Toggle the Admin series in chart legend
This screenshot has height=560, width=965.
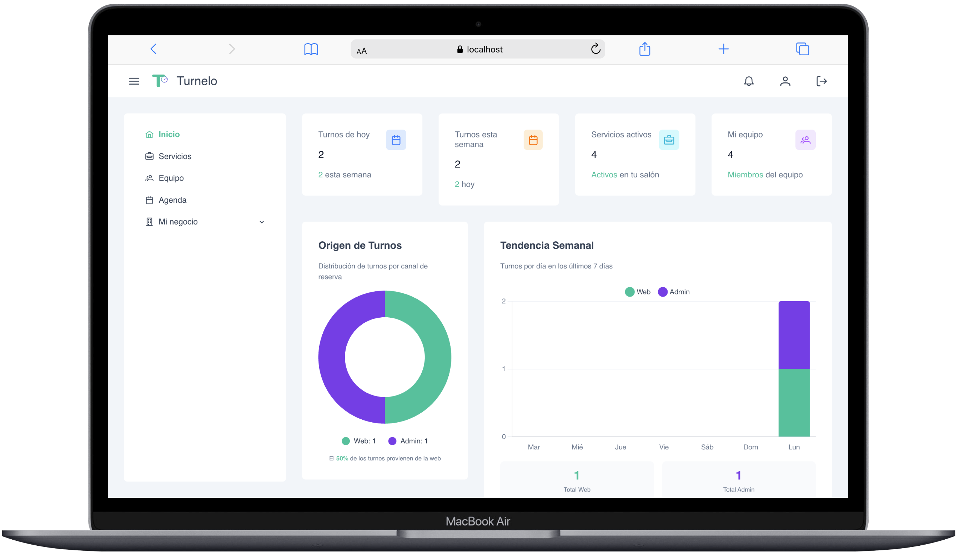[674, 292]
